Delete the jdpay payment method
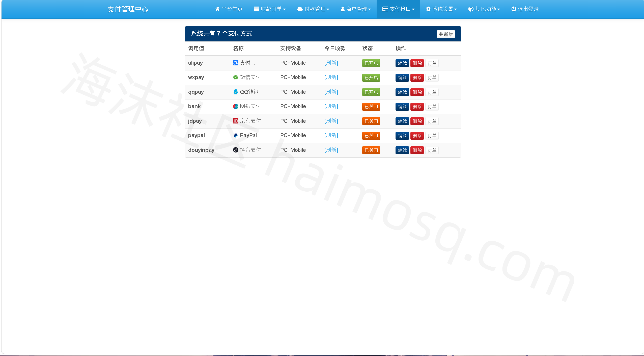The image size is (644, 356). pyautogui.click(x=417, y=121)
